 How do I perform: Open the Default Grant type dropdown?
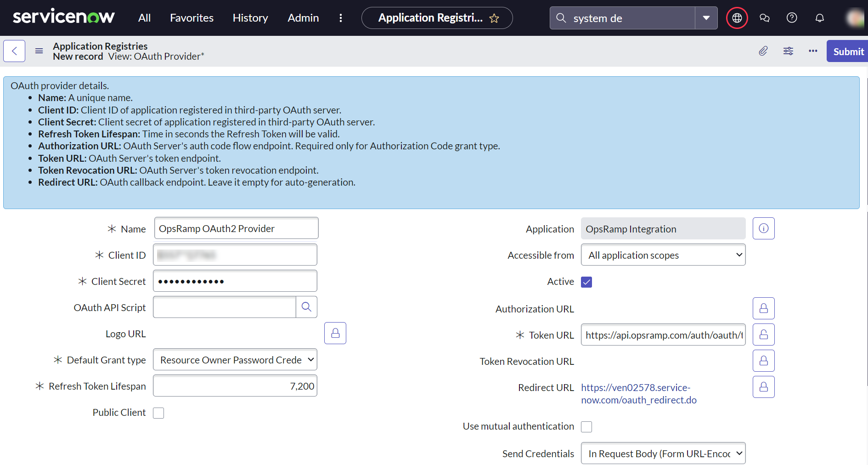coord(235,359)
